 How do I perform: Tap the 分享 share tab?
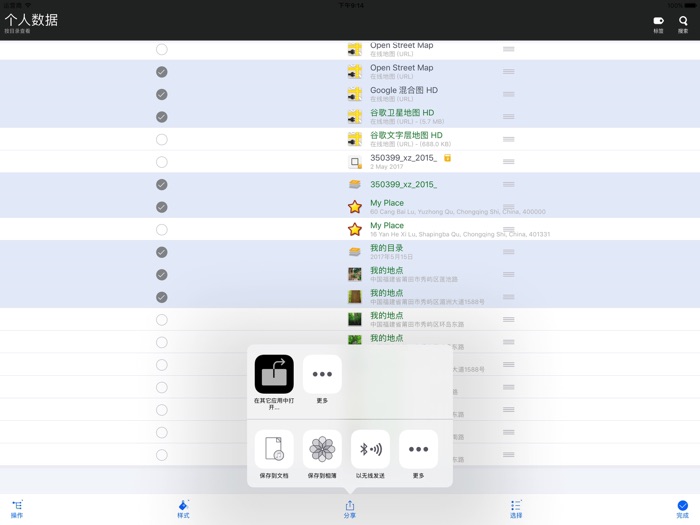[x=350, y=508]
